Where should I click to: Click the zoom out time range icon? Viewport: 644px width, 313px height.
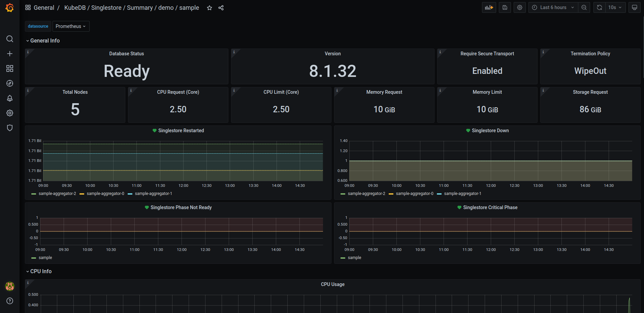pos(584,7)
